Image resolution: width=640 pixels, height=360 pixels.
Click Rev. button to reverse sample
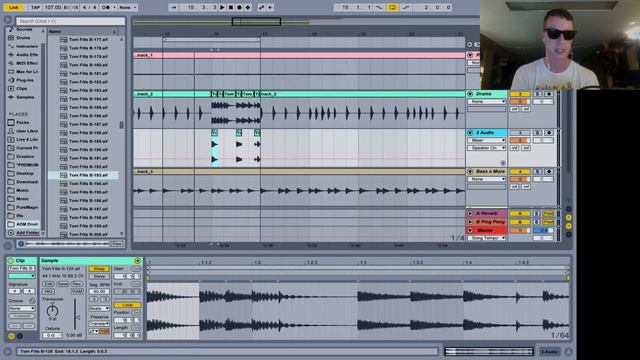[x=77, y=284]
